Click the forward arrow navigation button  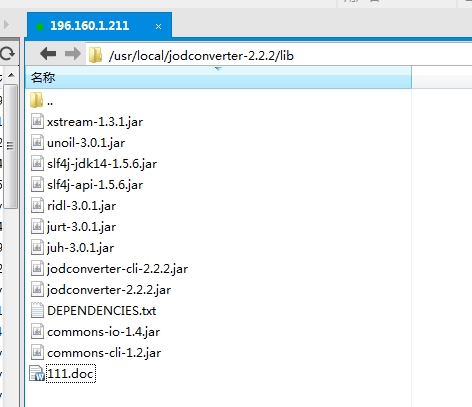pyautogui.click(x=73, y=54)
